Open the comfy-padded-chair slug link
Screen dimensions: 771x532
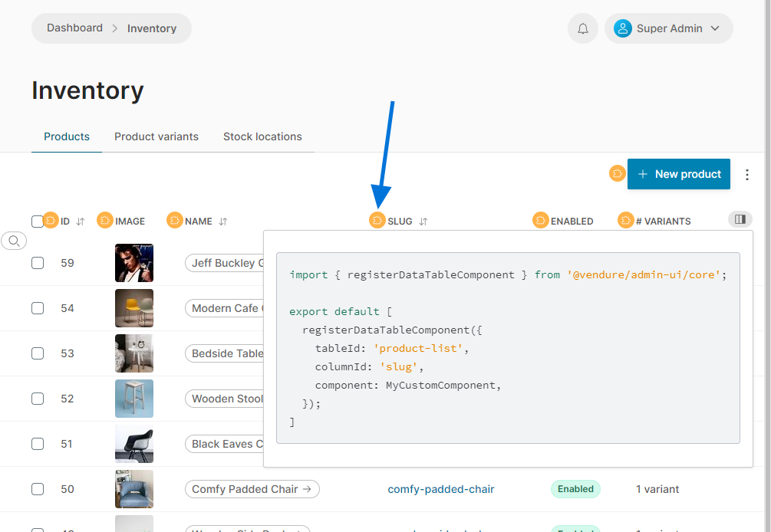441,489
